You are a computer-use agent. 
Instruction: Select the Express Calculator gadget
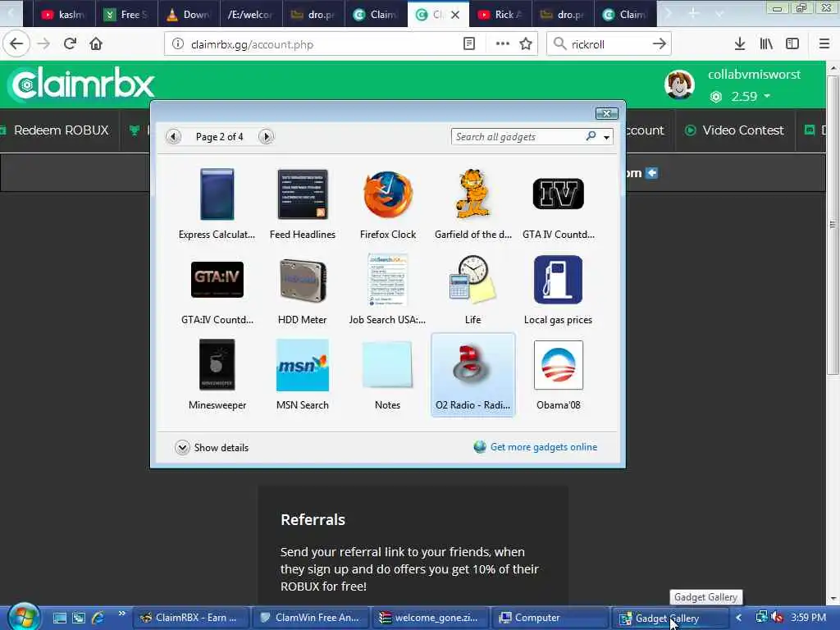point(217,204)
